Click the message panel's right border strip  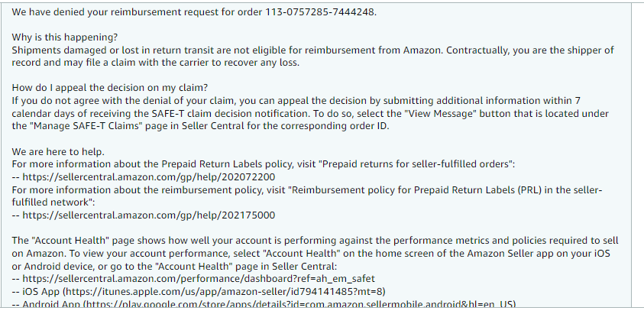pos(637,155)
